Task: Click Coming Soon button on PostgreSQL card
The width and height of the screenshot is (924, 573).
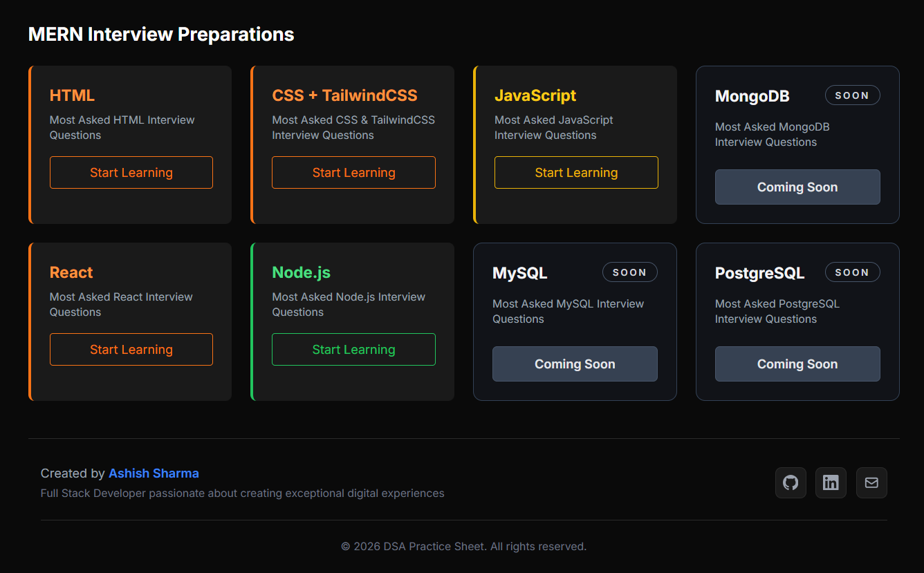Action: pyautogui.click(x=797, y=364)
